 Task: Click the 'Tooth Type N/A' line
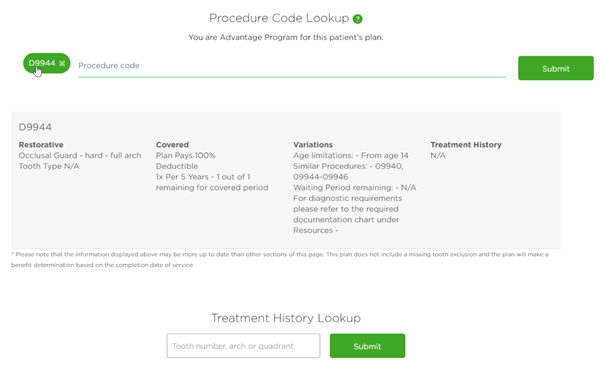(x=49, y=166)
